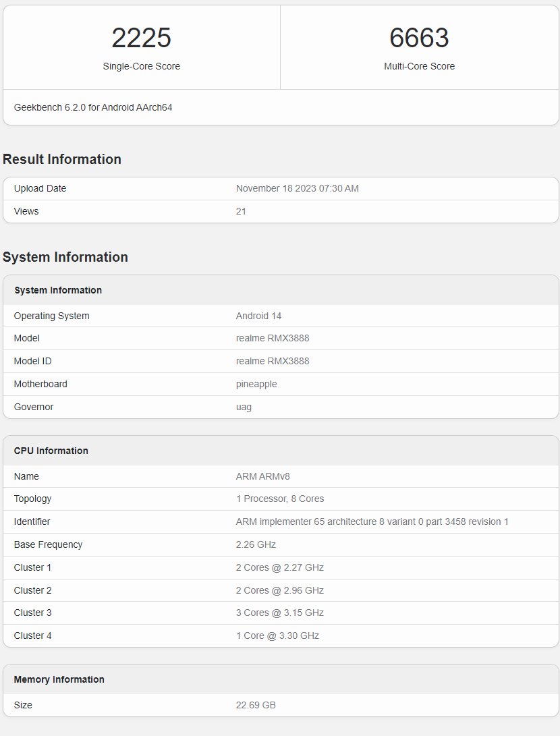Select the CPU name ARM ARMv8

(x=262, y=476)
